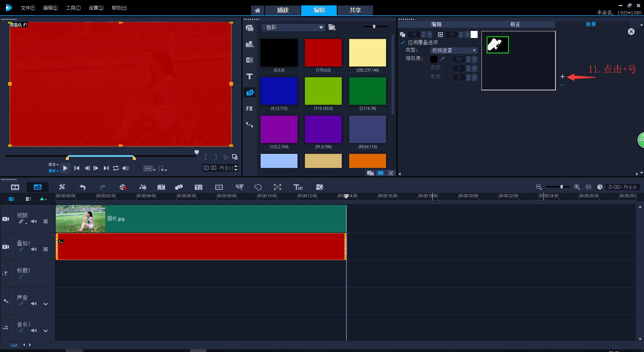Viewport: 644px width, 352px height.
Task: Select the mask thumbnail in effect panel
Action: pos(498,45)
